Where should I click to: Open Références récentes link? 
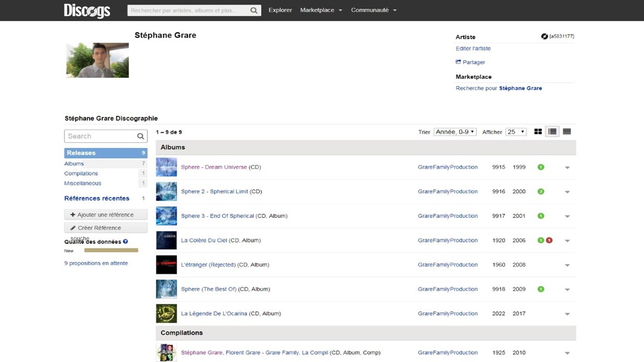97,198
